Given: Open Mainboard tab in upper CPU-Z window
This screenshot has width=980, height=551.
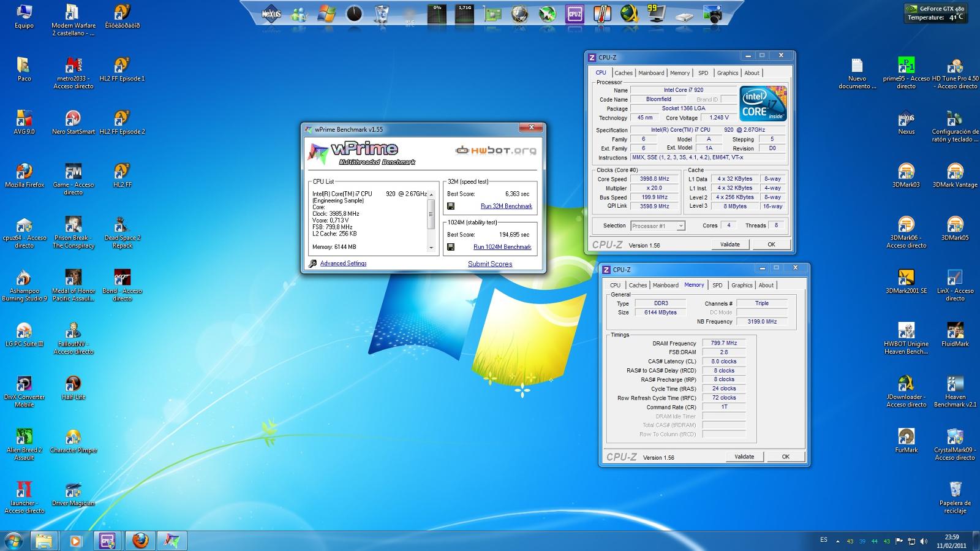Looking at the screenshot, I should (651, 73).
